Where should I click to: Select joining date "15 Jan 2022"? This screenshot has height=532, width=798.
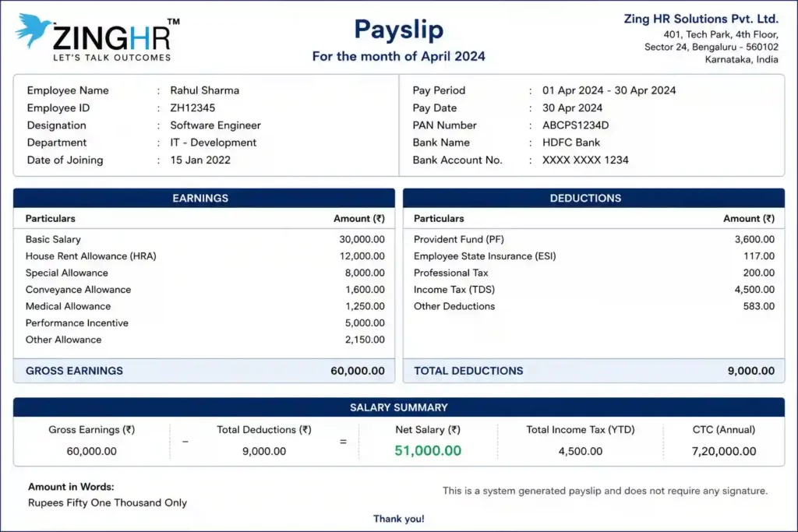click(200, 160)
